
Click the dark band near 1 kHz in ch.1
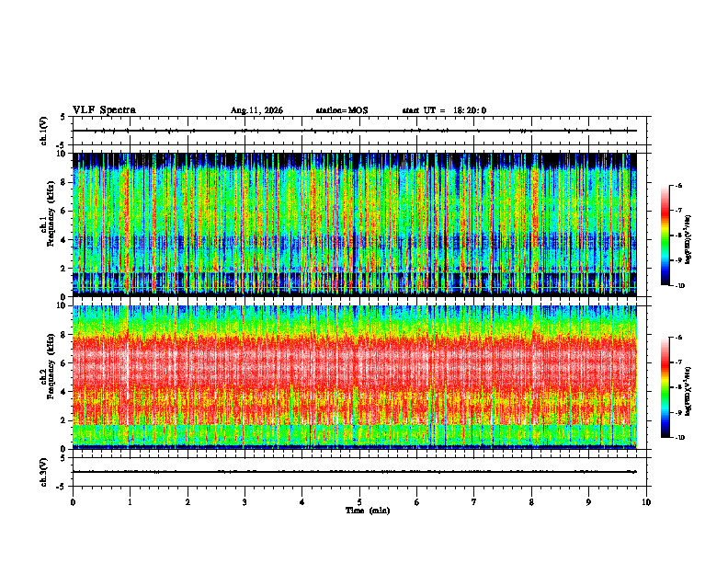(355, 279)
